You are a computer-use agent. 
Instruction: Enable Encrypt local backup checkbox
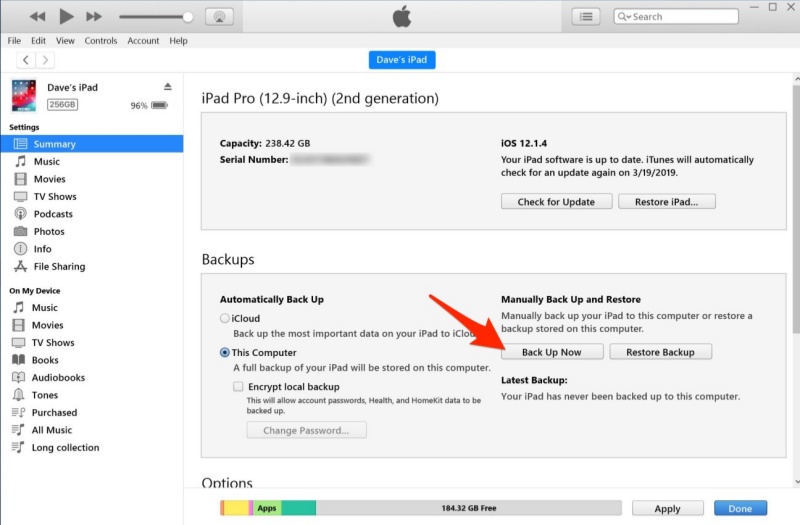238,386
